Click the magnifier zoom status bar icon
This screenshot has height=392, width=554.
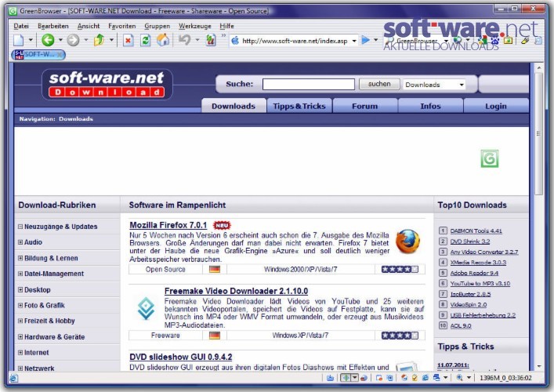tap(459, 378)
